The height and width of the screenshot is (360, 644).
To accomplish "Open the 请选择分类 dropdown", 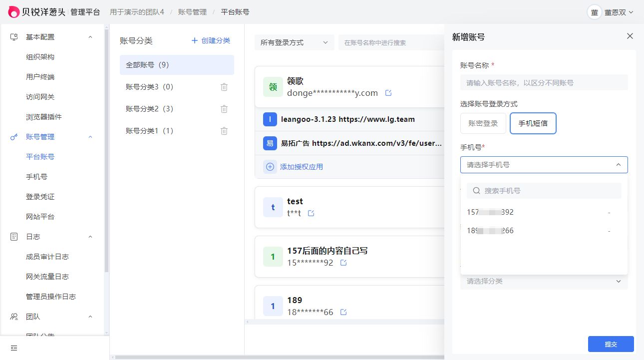I will click(x=544, y=281).
